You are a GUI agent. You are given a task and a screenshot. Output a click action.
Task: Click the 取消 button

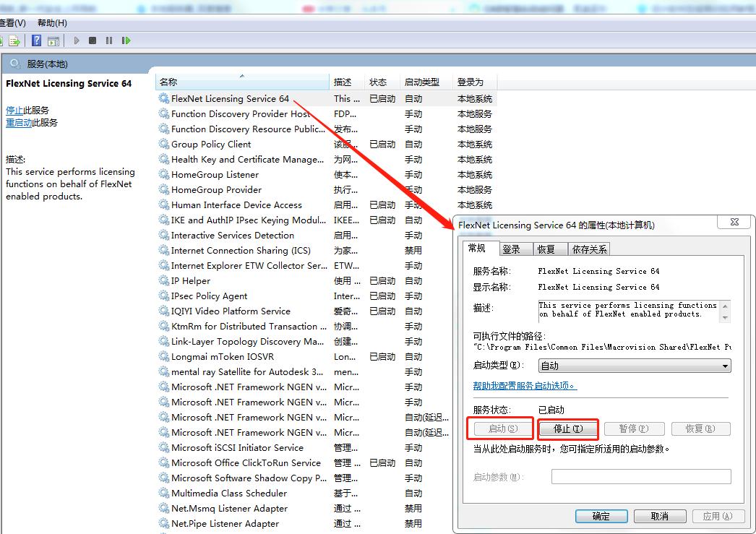[x=659, y=516]
